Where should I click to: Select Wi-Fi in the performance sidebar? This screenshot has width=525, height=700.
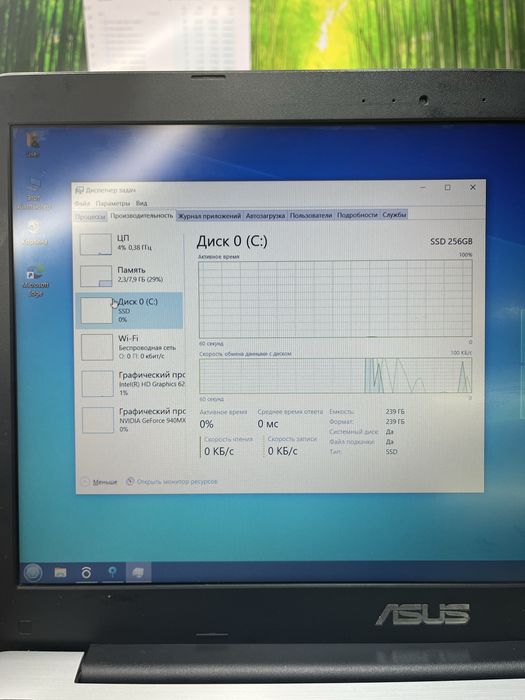[x=130, y=347]
